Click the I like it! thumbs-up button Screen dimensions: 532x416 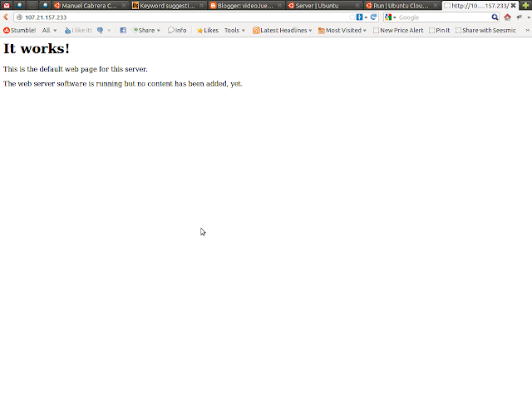(78, 30)
